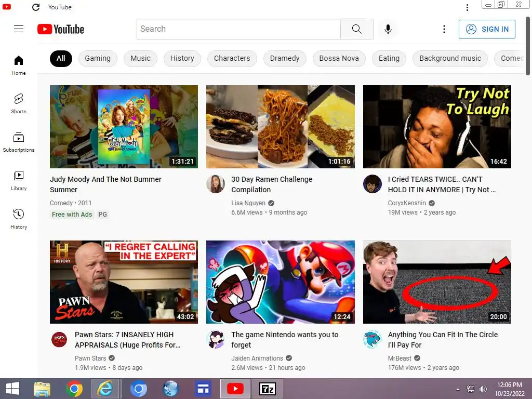Open CoryxKenshin channel avatar

[372, 184]
